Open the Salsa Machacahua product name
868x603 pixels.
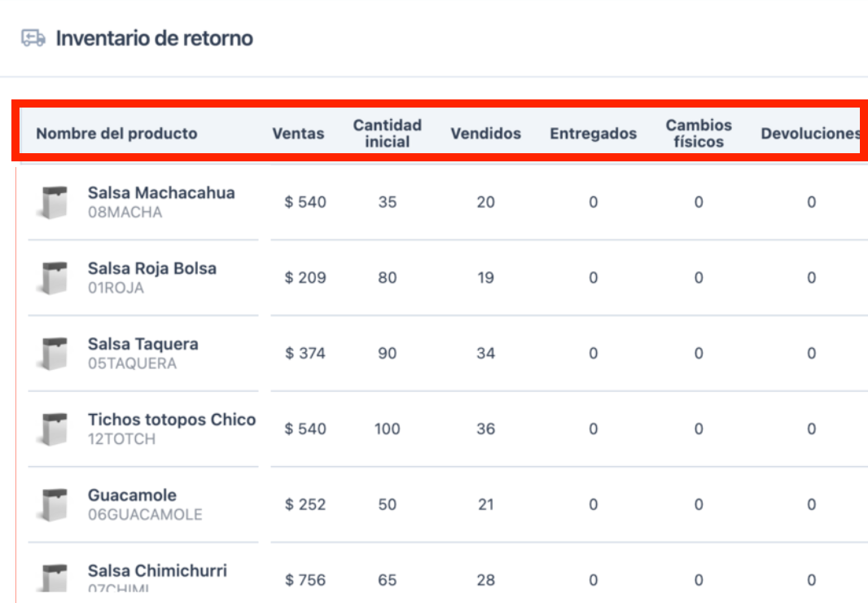[161, 193]
